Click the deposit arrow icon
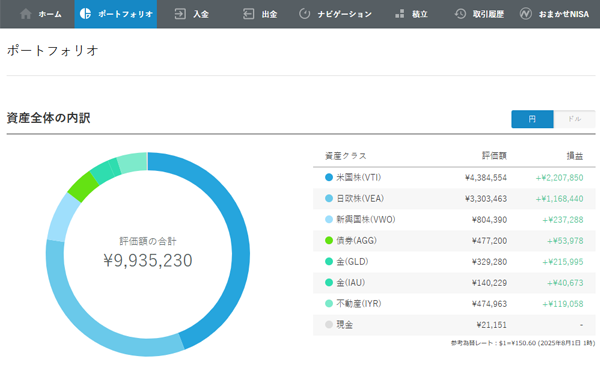600x370 pixels. pos(180,14)
